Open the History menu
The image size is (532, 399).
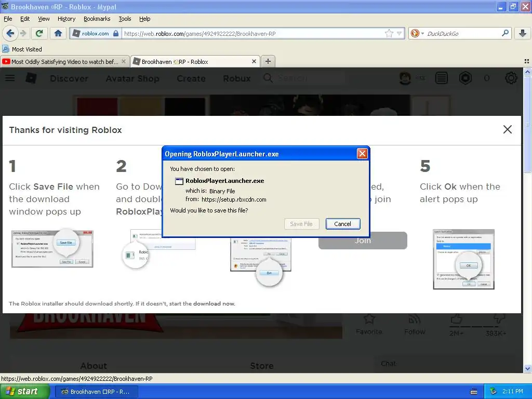point(66,19)
